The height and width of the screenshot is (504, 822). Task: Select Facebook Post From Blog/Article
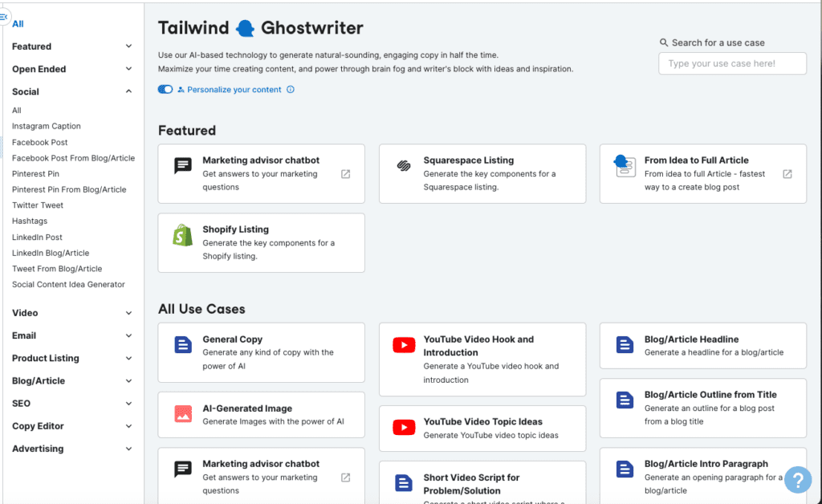73,158
